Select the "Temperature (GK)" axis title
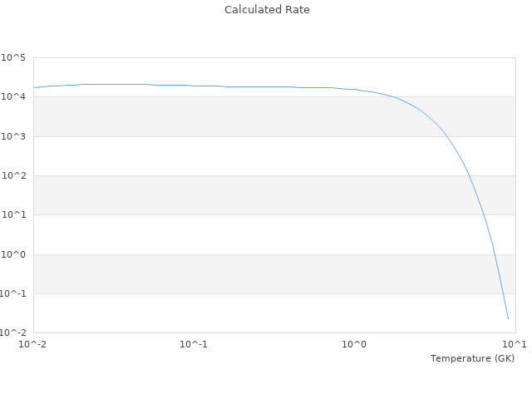532x399 pixels. coord(472,358)
